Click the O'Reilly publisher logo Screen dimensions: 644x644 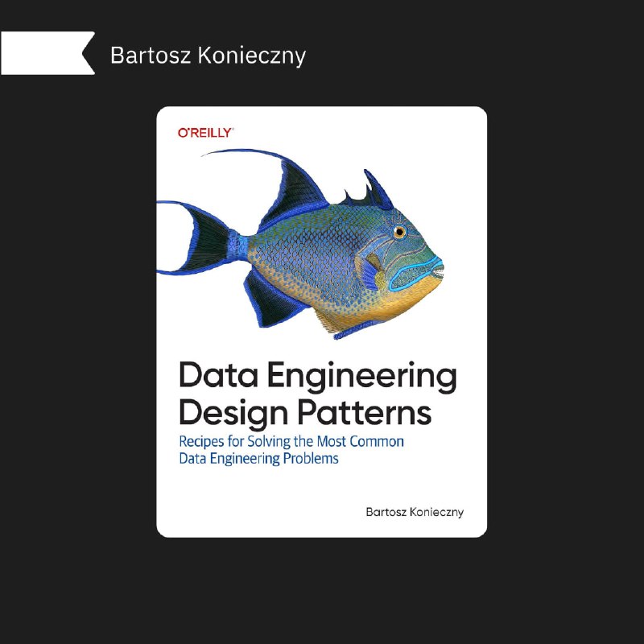tap(204, 131)
